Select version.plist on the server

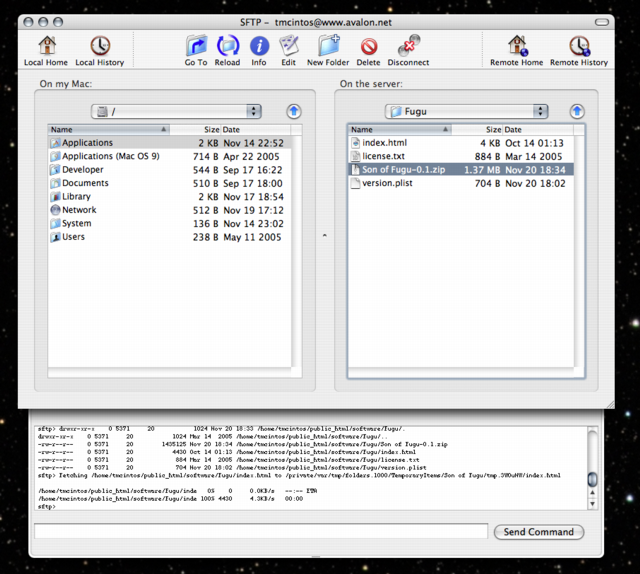[x=461, y=183]
